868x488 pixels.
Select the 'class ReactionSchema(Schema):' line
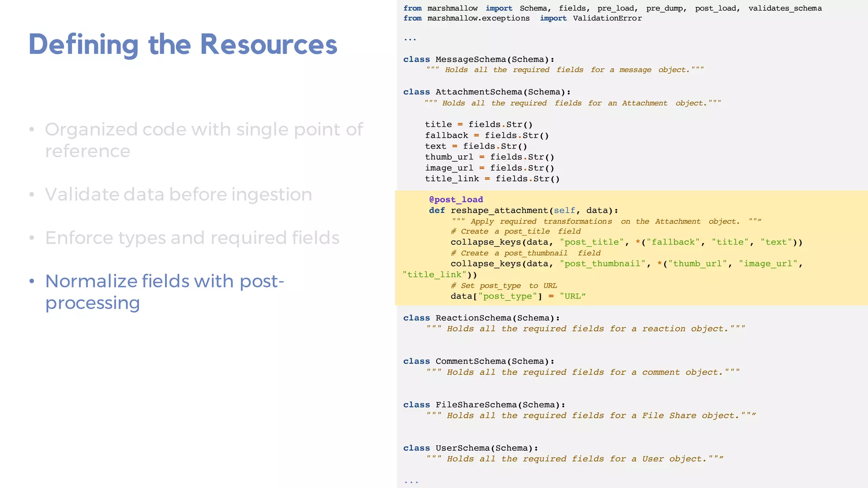tap(481, 318)
